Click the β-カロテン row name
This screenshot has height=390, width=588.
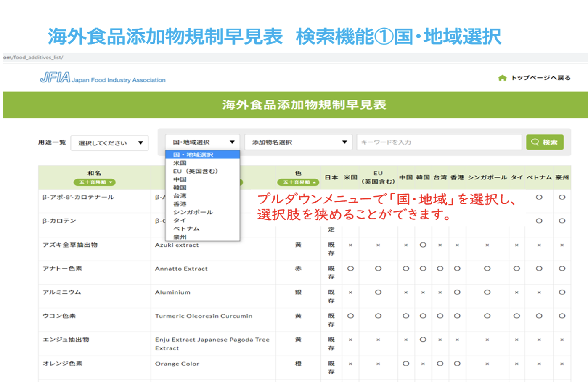[59, 221]
